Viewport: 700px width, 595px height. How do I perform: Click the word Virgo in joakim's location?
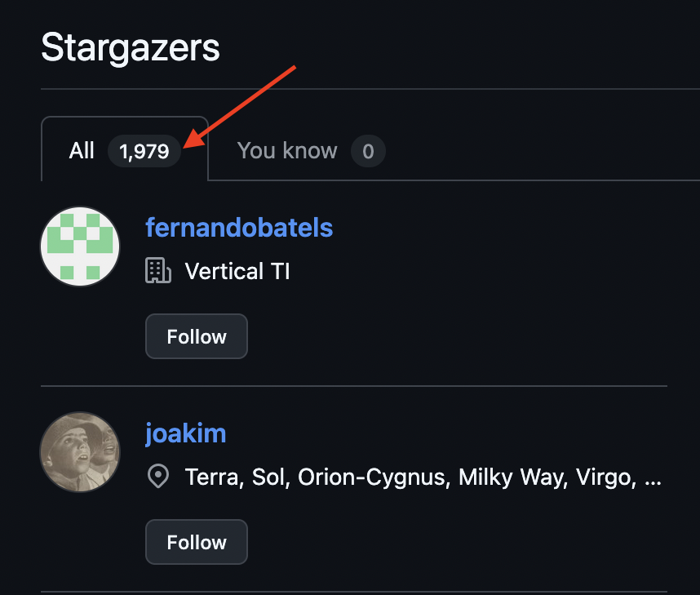point(605,477)
